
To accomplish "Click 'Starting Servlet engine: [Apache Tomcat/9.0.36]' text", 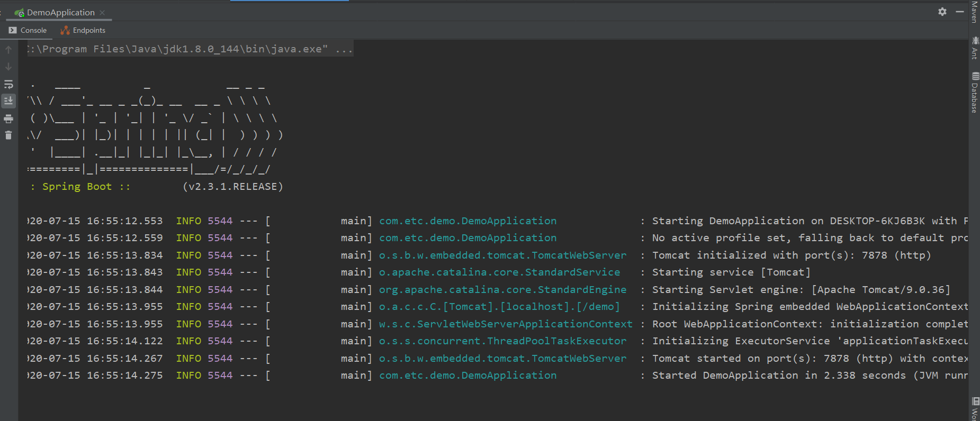I will [801, 290].
